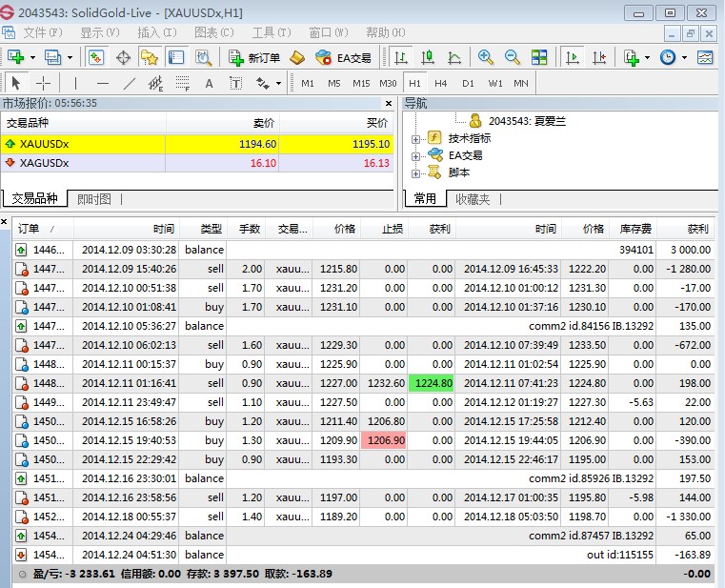Select the vertical line tool
Screen dimensions: 725x588
coord(75,83)
